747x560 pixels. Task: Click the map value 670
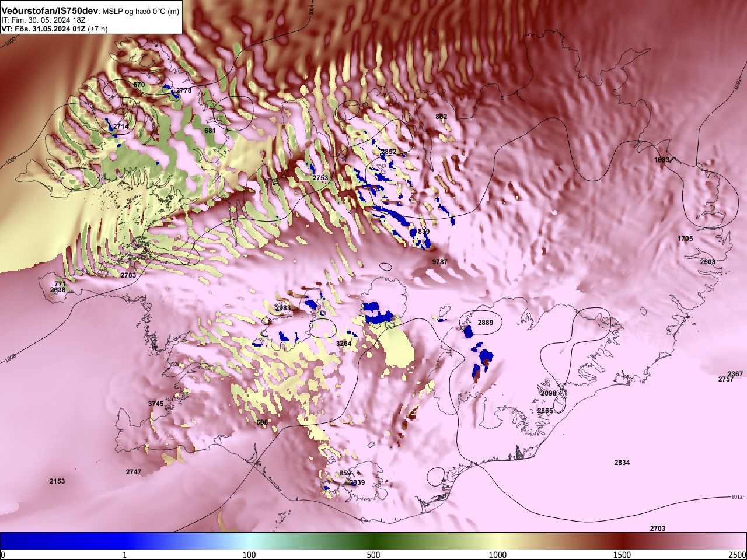(x=139, y=85)
